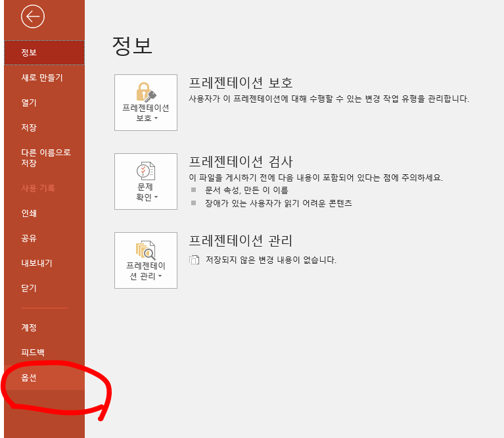Choose 다른 이름으로 저장

45,158
